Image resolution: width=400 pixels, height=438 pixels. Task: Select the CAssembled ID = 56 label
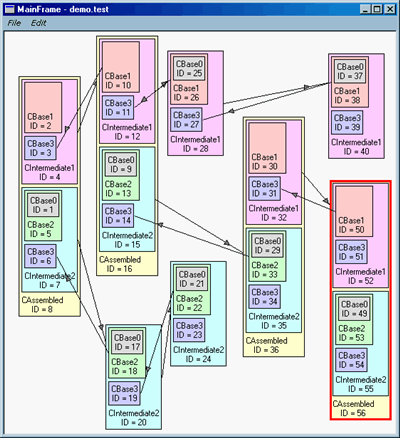tap(353, 408)
